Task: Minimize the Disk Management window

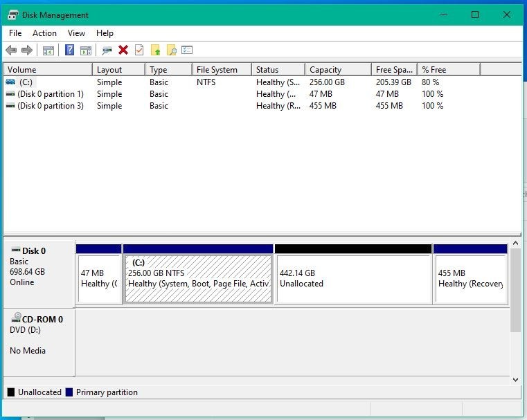Action: [x=444, y=15]
